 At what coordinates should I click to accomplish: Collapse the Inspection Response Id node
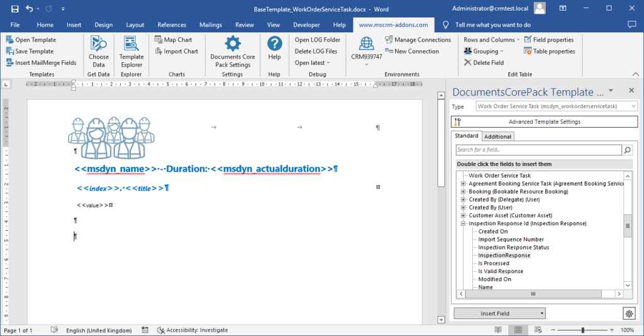[463, 223]
